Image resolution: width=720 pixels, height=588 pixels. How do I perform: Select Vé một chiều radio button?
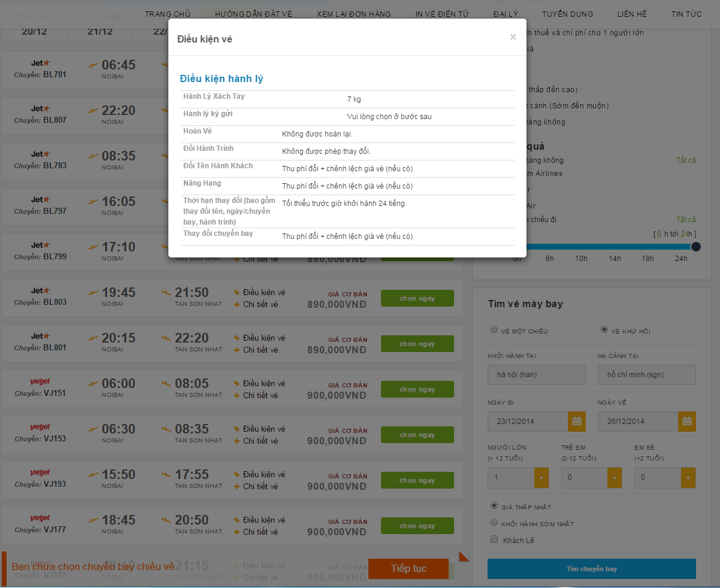494,329
